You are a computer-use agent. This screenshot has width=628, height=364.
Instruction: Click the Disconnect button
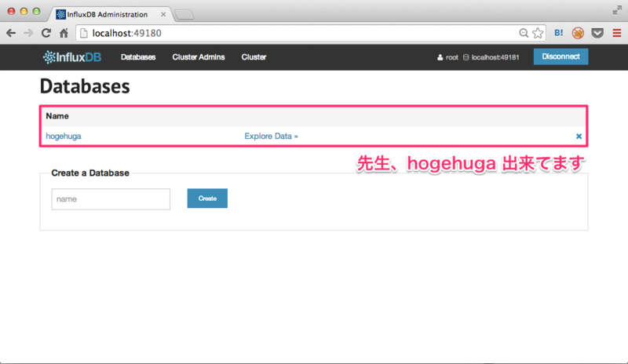coord(560,56)
